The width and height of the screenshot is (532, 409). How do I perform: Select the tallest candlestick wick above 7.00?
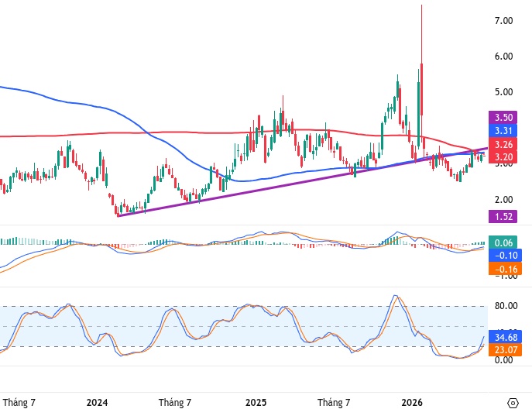421,34
